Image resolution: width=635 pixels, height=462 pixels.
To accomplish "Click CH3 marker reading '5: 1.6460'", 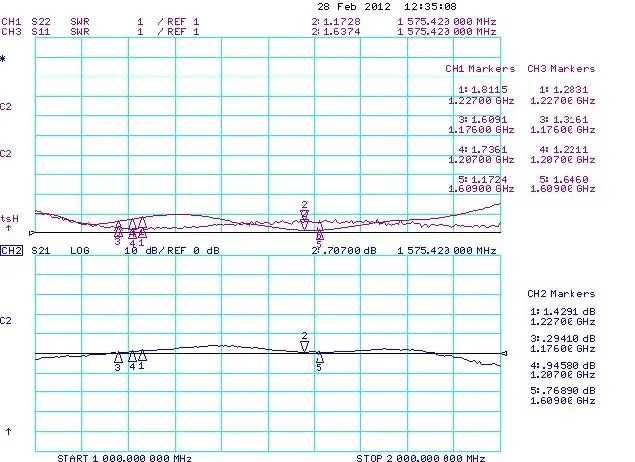I will click(x=564, y=179).
